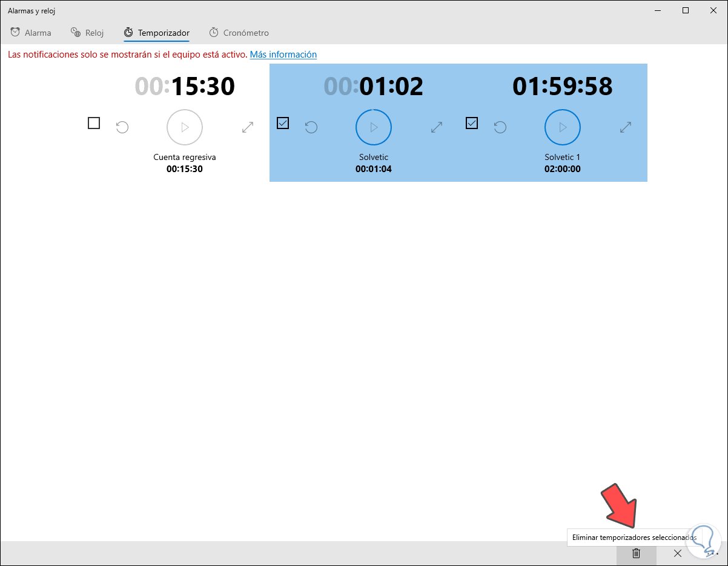
Task: Start the Solvetic timer
Action: point(373,127)
